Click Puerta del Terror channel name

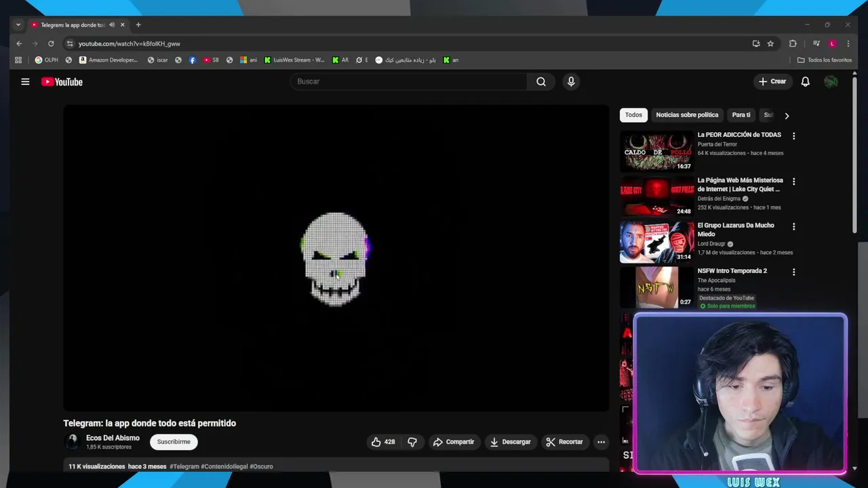[x=717, y=144]
